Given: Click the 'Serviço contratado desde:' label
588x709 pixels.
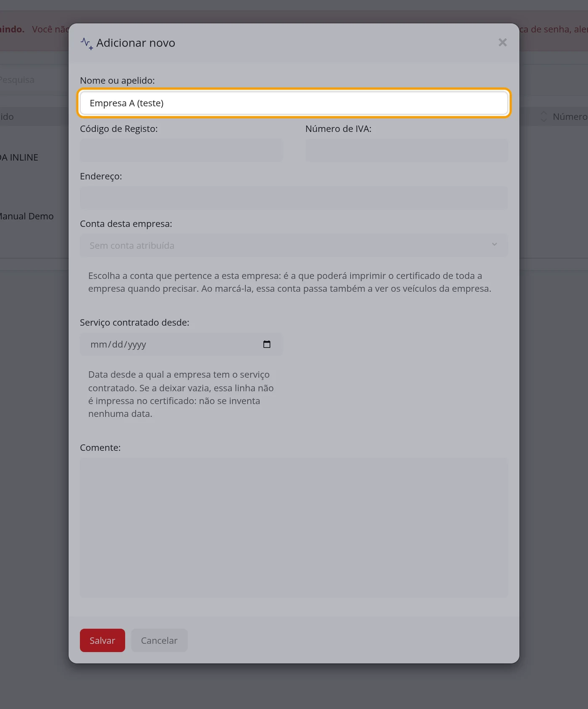Looking at the screenshot, I should [134, 323].
